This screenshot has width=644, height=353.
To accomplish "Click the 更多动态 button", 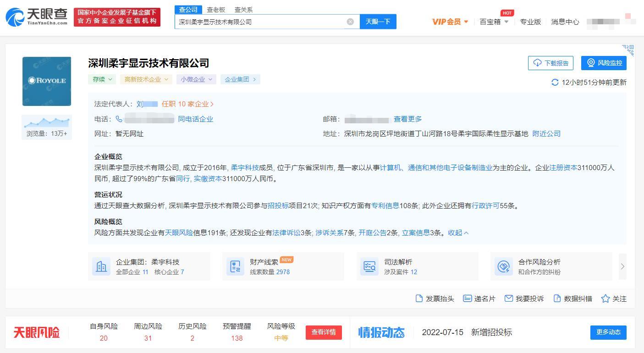I will (x=608, y=332).
